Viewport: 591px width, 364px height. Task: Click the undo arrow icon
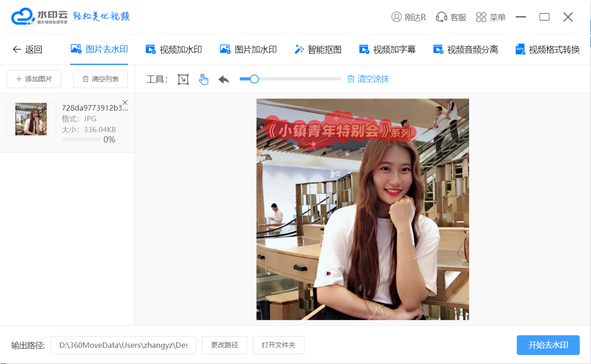(224, 80)
